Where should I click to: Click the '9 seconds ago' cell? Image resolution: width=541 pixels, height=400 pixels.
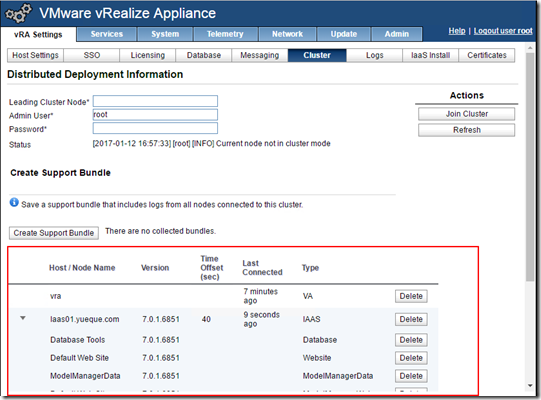click(262, 319)
